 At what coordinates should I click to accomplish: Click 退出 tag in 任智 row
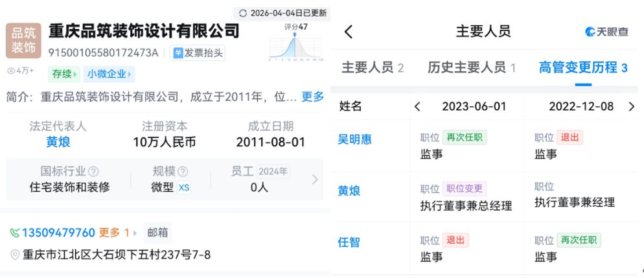click(x=455, y=240)
